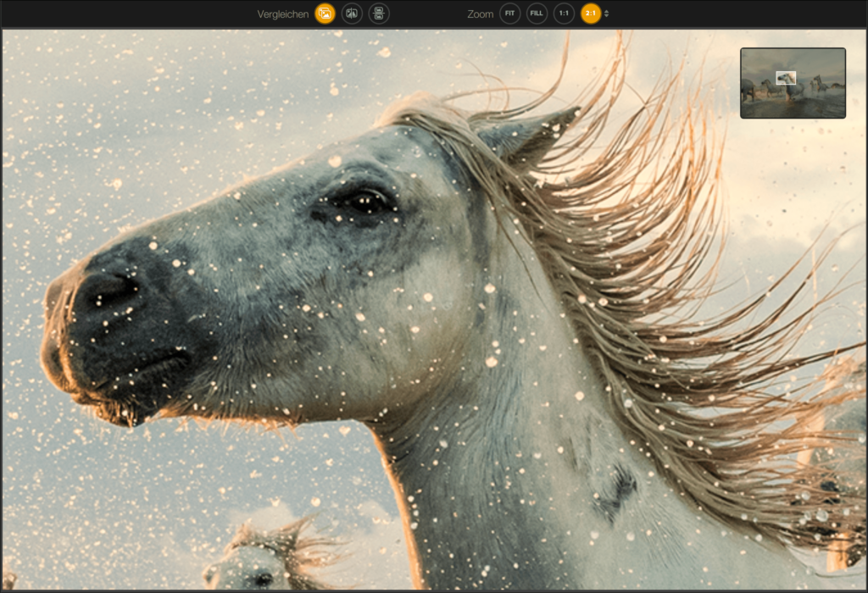This screenshot has height=593, width=868.
Task: Select the active 2:1 zoom level
Action: click(x=591, y=14)
